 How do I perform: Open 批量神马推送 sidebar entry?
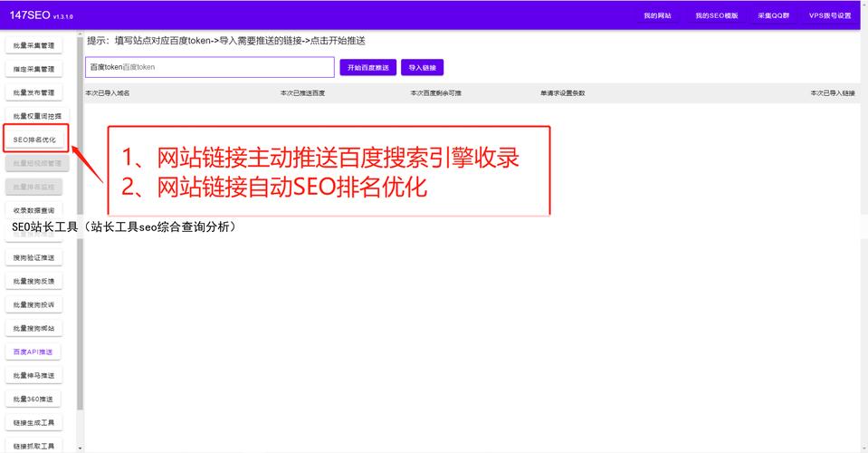[x=33, y=375]
